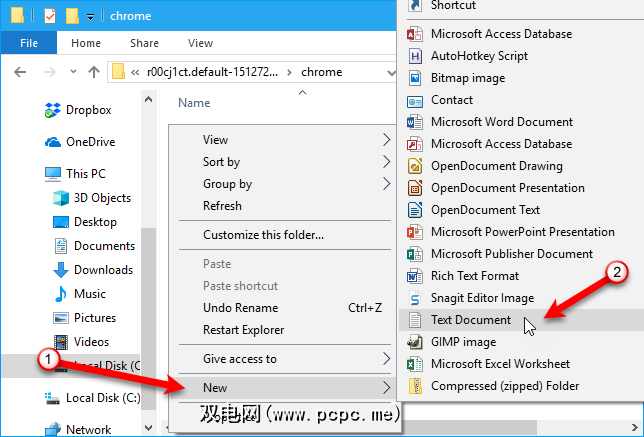Click the Properties icon in quick access toolbar
644x437 pixels.
(x=50, y=16)
